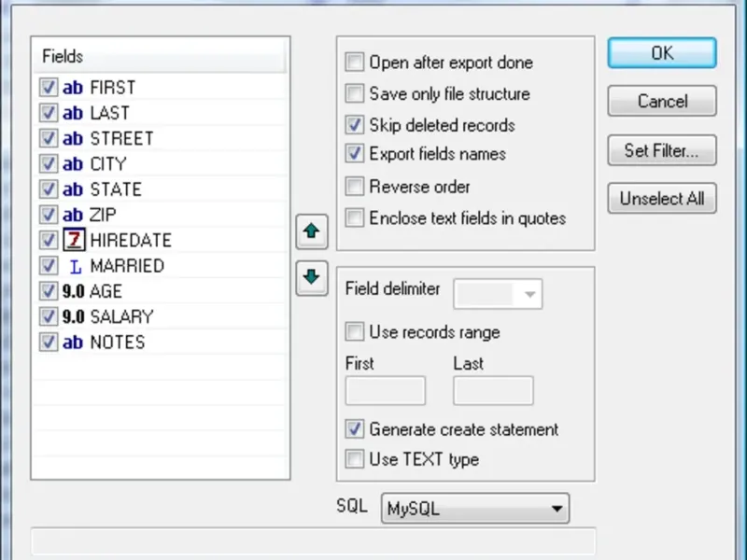The width and height of the screenshot is (747, 560).
Task: Disable Export fields names option
Action: [355, 154]
